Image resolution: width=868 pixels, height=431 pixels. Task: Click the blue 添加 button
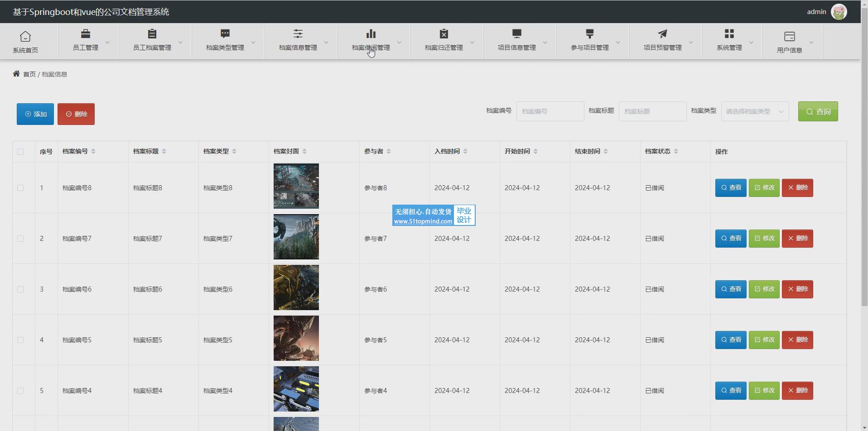coord(35,114)
